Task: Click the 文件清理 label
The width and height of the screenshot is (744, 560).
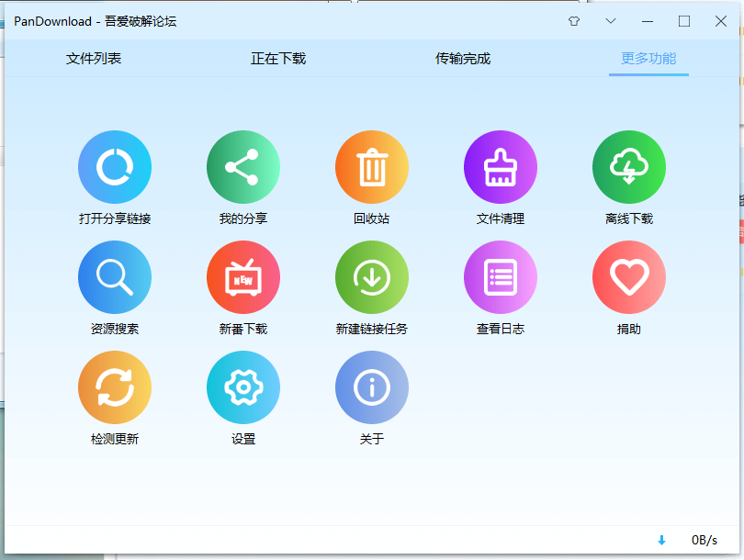Action: 501,218
